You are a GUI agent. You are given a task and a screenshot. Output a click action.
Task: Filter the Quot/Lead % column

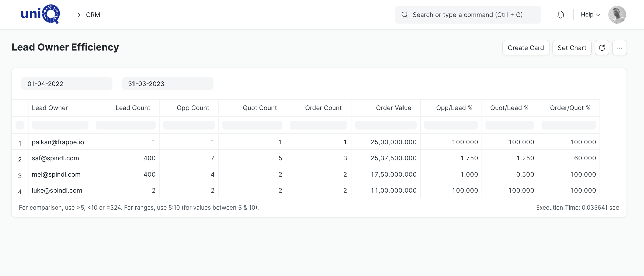coord(510,125)
